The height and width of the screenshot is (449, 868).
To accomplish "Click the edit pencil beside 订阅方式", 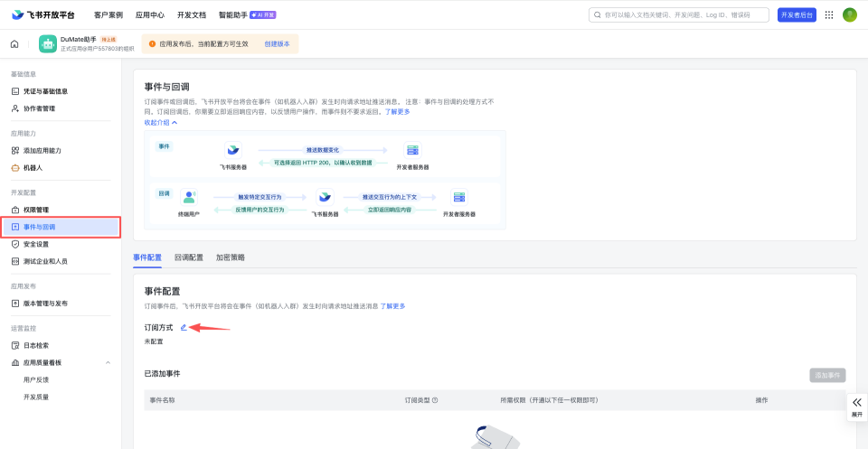I will click(x=184, y=327).
